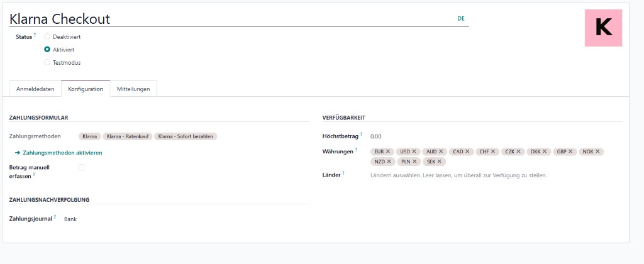
Task: Remove the GBP currency tag
Action: (571, 151)
